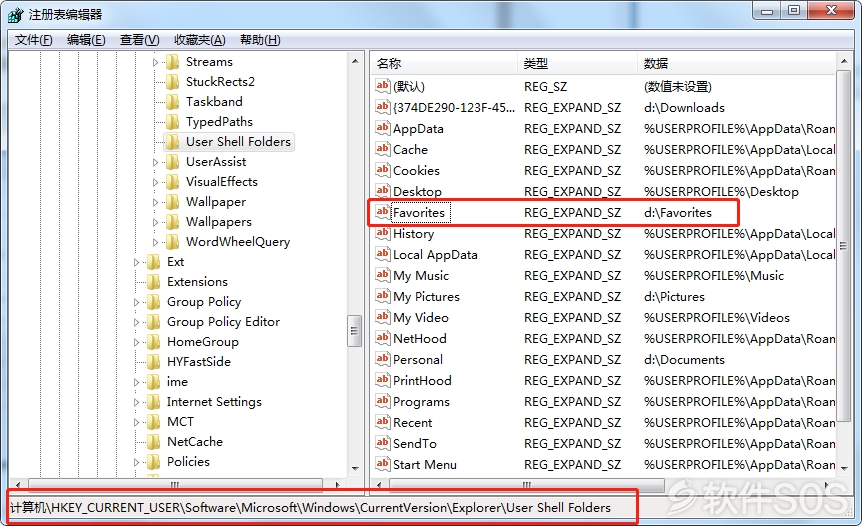Expand the Group Policy tree node
The height and width of the screenshot is (526, 862).
tap(136, 302)
